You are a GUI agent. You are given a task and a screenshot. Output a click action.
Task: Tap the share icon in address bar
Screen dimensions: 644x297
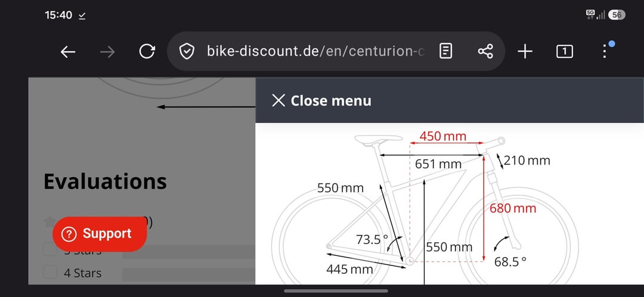(x=485, y=51)
